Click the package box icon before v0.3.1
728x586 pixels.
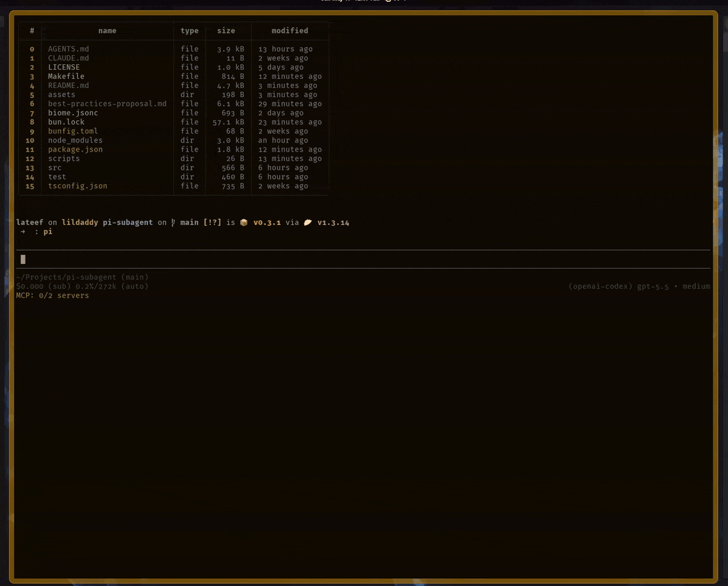tap(244, 223)
